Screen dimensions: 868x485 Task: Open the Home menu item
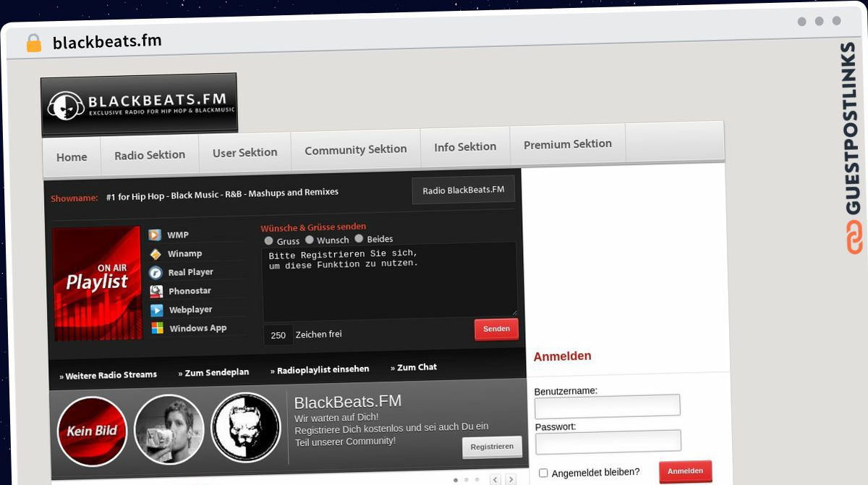[x=72, y=157]
